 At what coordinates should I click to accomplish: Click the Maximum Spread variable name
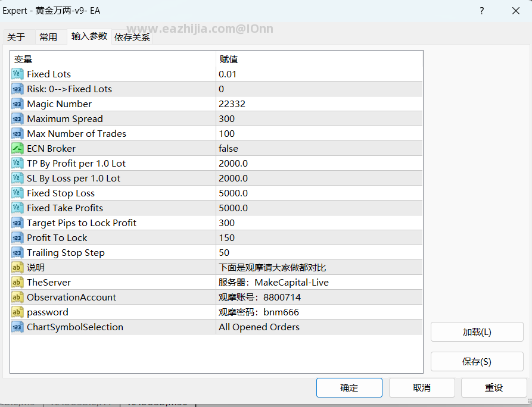click(x=65, y=119)
